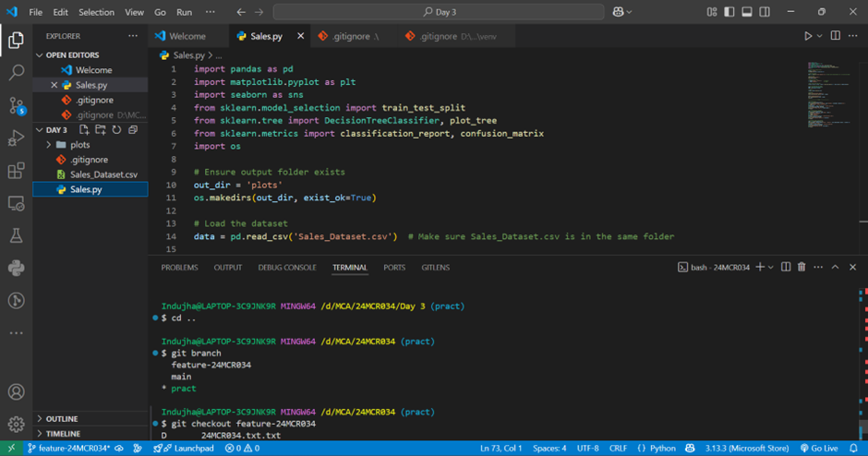Open the Notifications bell in status bar

tap(853, 449)
